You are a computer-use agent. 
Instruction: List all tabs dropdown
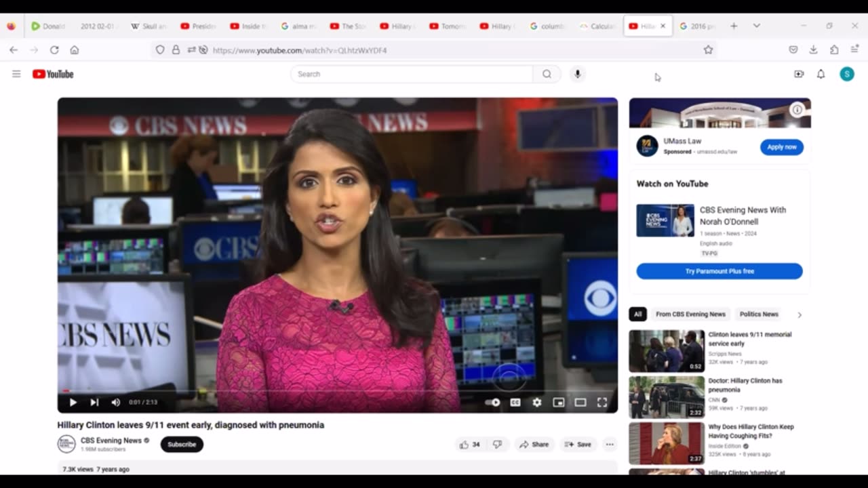click(756, 26)
